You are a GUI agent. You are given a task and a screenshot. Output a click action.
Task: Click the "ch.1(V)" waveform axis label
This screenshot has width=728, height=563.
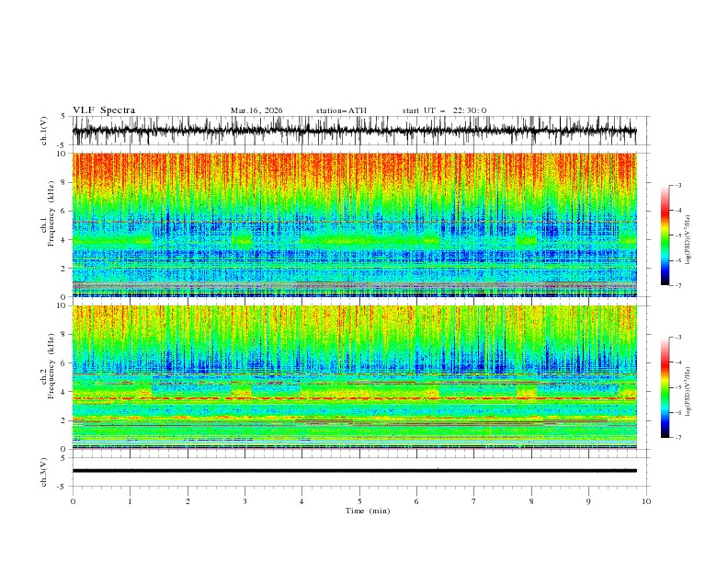click(44, 131)
